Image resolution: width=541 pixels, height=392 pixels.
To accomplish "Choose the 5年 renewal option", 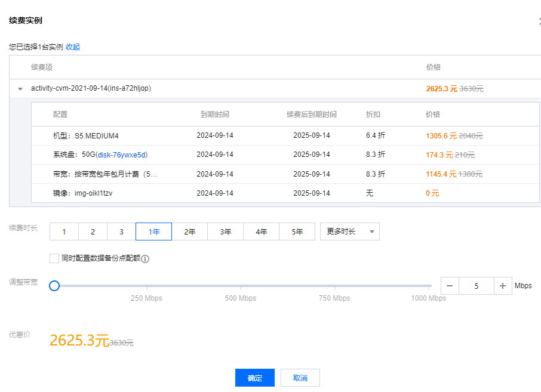I will point(297,232).
